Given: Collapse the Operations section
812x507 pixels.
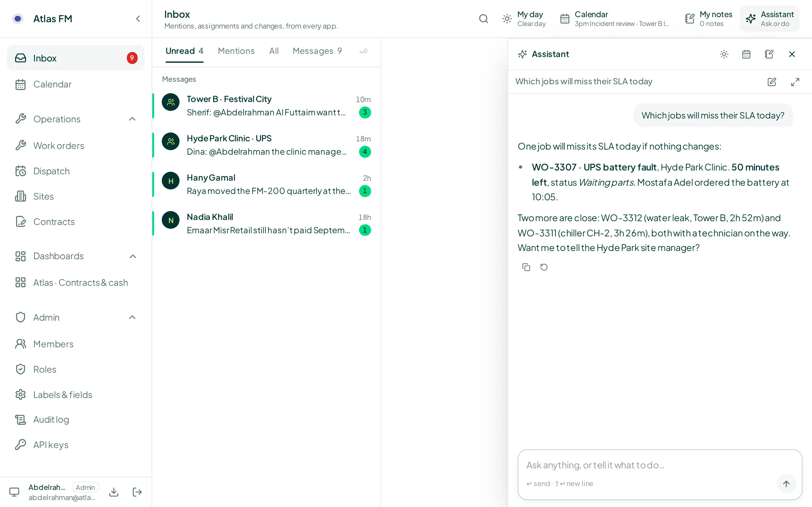Looking at the screenshot, I should coord(132,119).
